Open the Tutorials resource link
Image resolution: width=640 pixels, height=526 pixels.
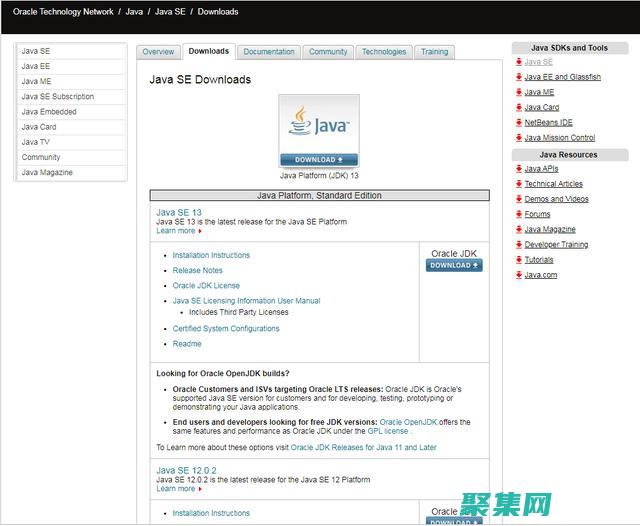[x=539, y=260]
